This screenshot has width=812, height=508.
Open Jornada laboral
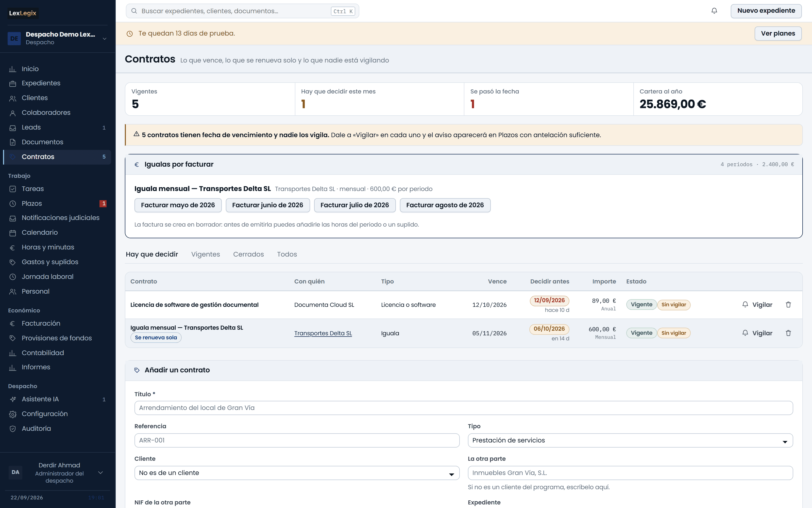tap(57, 277)
